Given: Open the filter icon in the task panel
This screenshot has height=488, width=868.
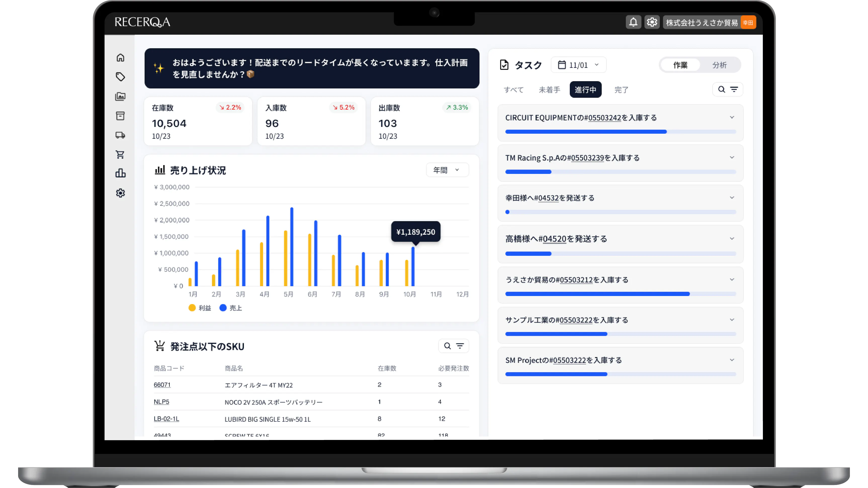Looking at the screenshot, I should (x=734, y=89).
